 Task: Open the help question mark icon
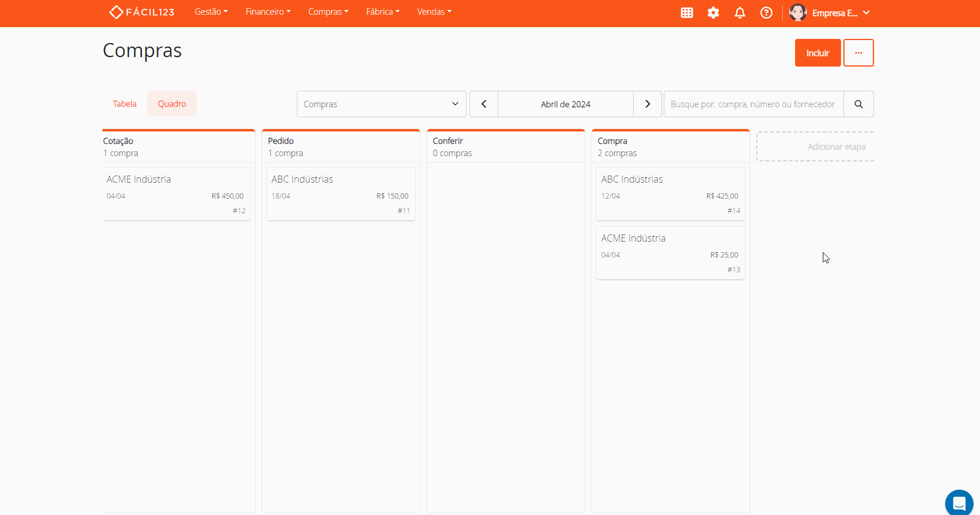(x=766, y=12)
